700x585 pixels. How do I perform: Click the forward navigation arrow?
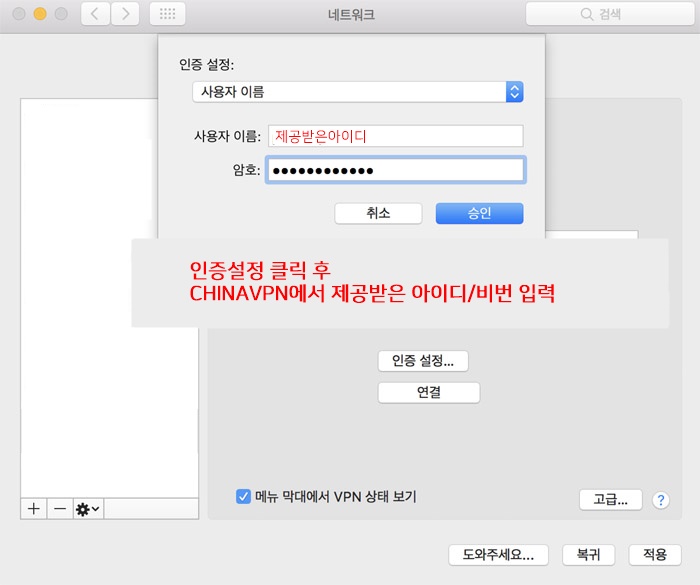click(x=125, y=14)
